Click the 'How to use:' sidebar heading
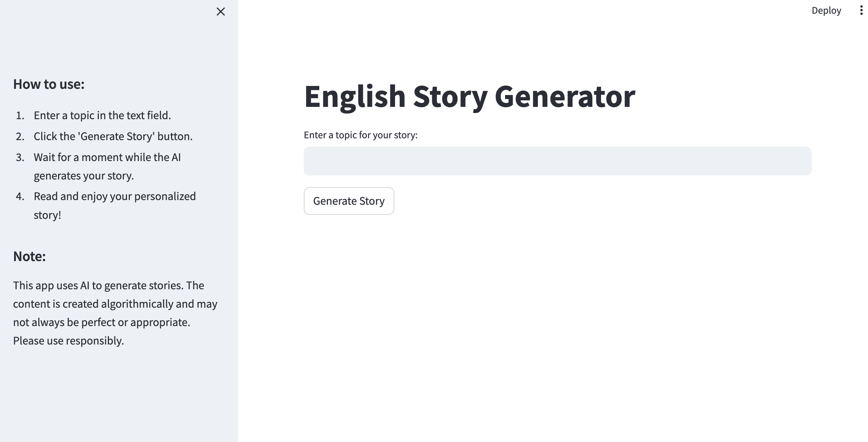868x442 pixels. (49, 84)
